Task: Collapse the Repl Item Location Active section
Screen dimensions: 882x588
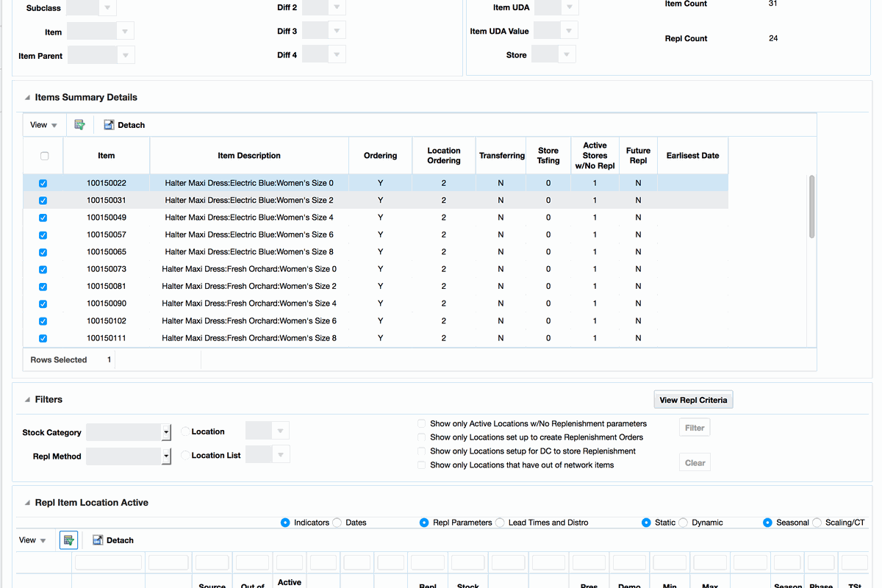Action: pos(27,503)
